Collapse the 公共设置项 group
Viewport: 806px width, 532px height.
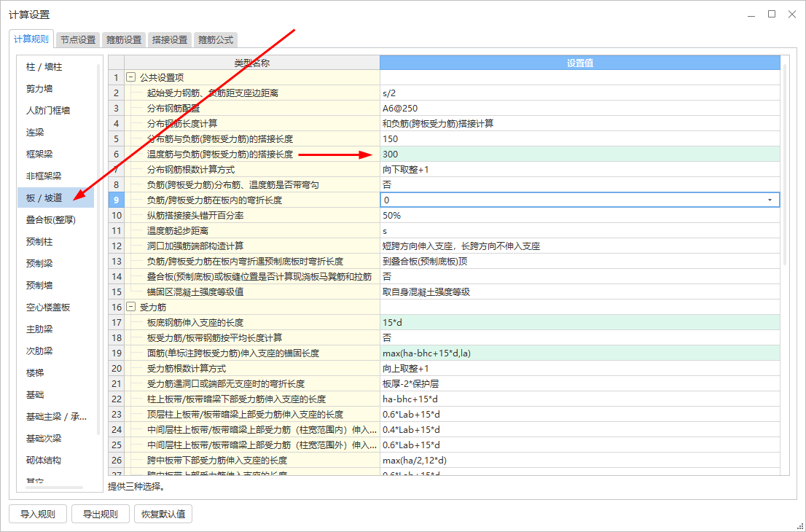(x=131, y=78)
